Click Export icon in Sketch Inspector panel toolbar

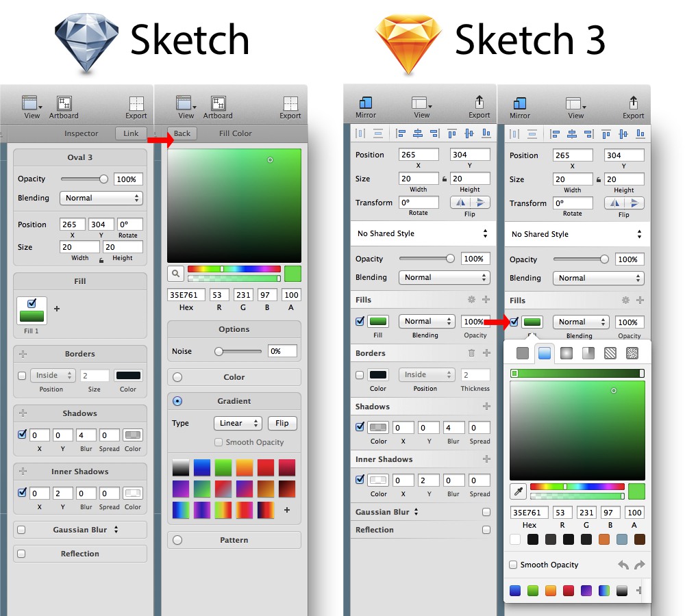coord(136,103)
